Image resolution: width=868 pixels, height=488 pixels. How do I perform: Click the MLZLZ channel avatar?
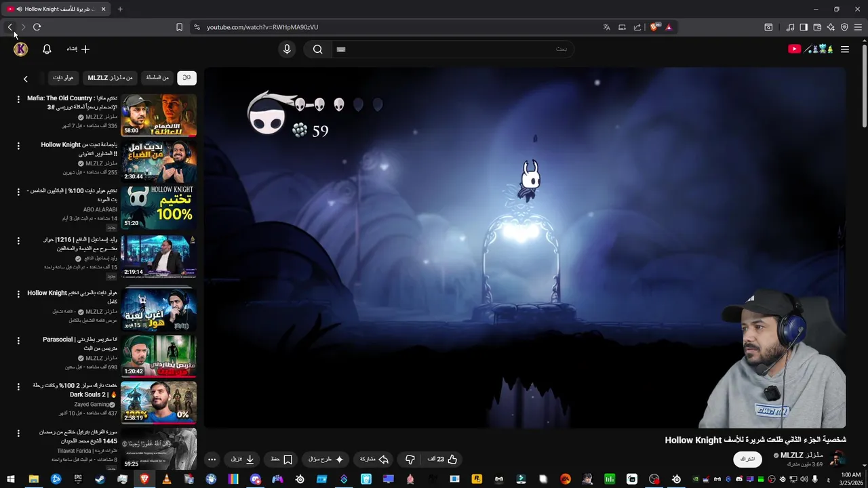point(837,458)
